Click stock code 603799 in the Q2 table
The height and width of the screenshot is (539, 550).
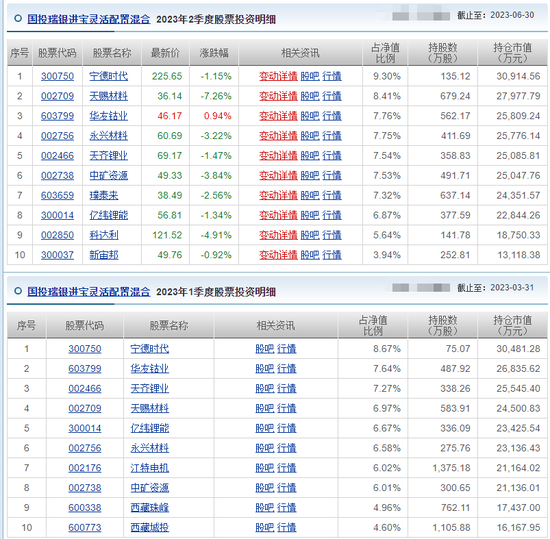pyautogui.click(x=58, y=116)
